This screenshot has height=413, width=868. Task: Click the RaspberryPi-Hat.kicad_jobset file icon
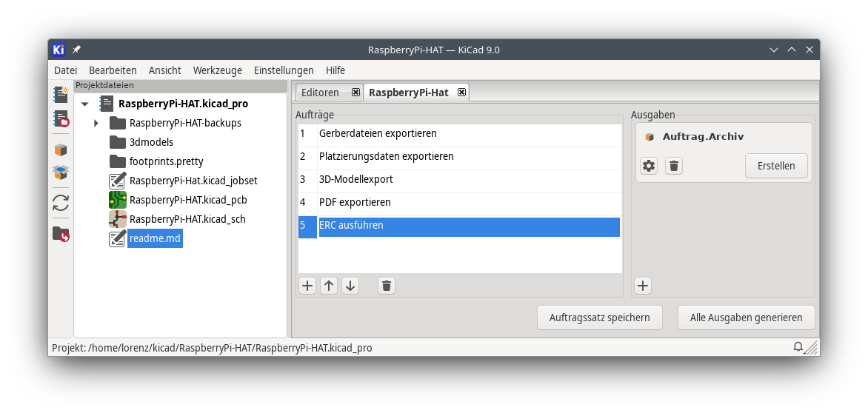point(117,181)
